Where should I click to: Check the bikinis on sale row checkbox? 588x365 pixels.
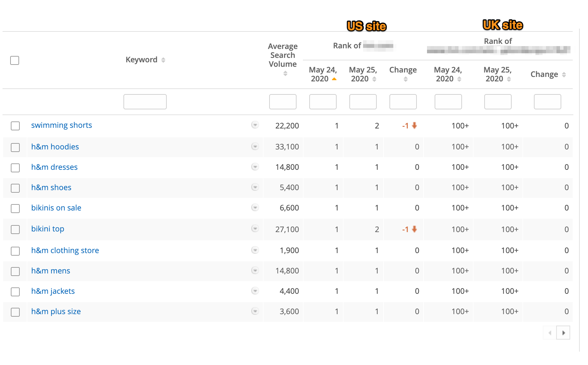pos(15,208)
